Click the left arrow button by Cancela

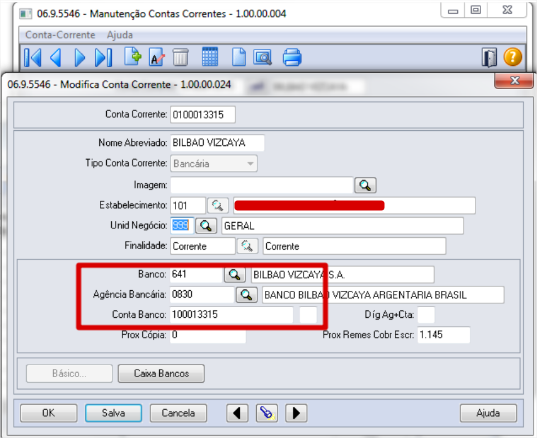(x=237, y=413)
